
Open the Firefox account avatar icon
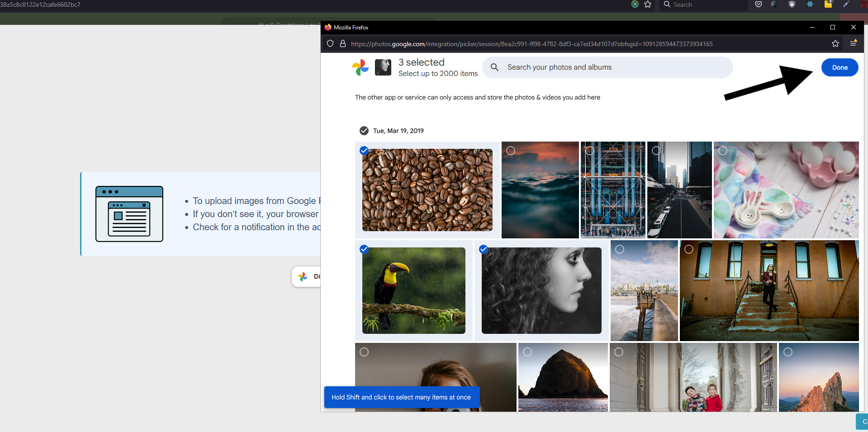coord(774,4)
